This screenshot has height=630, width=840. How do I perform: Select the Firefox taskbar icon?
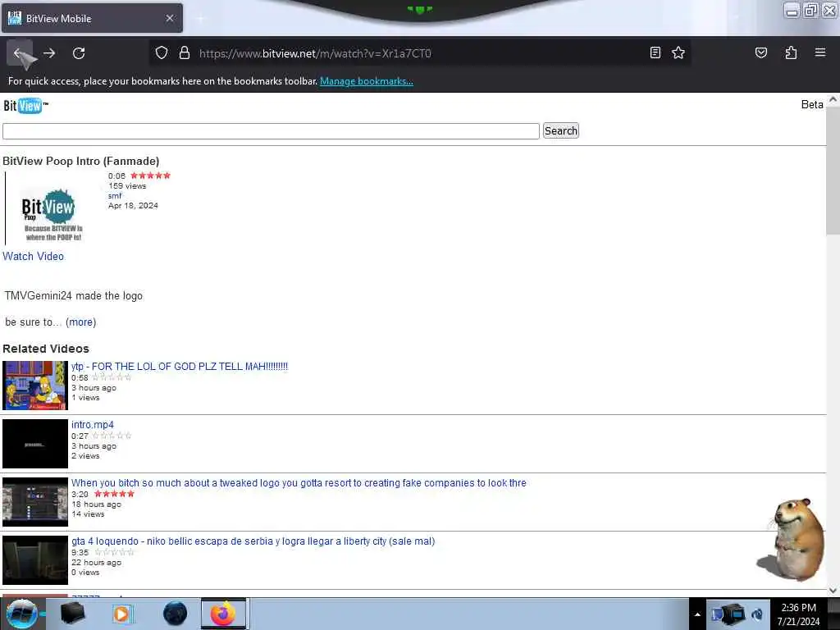(x=223, y=614)
